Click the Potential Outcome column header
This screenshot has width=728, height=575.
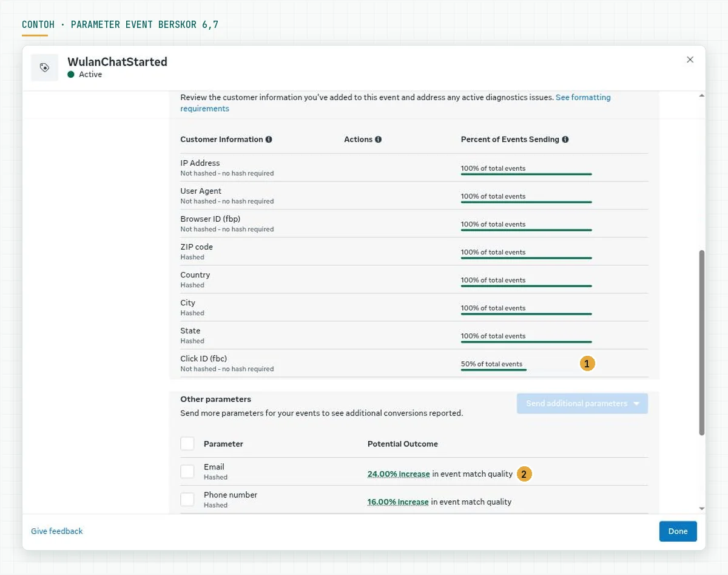pyautogui.click(x=403, y=444)
